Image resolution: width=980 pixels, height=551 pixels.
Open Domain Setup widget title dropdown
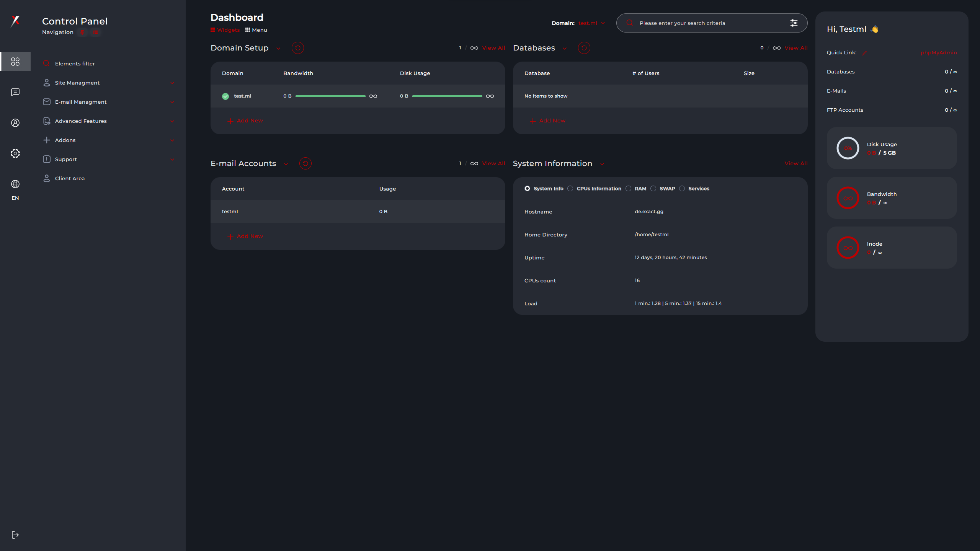coord(278,49)
